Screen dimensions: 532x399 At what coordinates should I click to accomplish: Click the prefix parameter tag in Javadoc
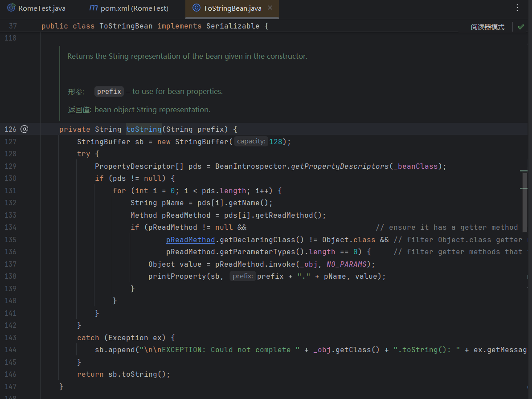[109, 91]
